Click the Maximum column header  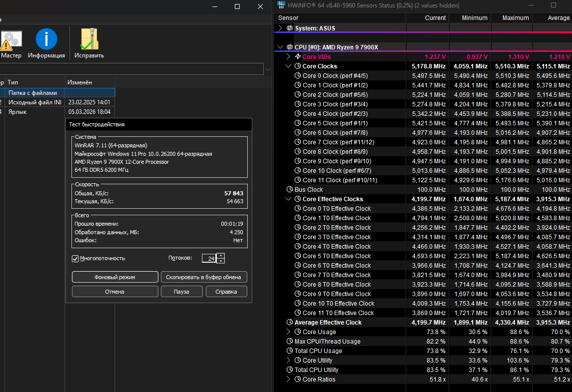point(512,18)
